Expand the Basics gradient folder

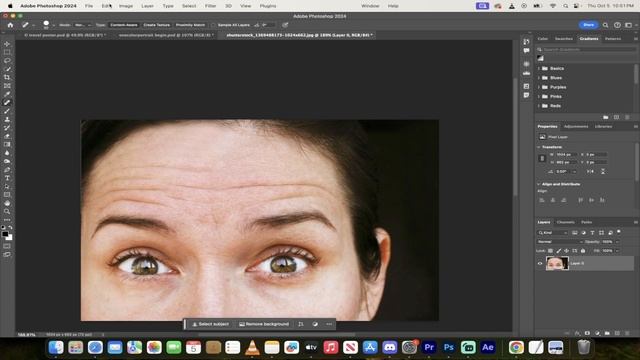coord(539,68)
